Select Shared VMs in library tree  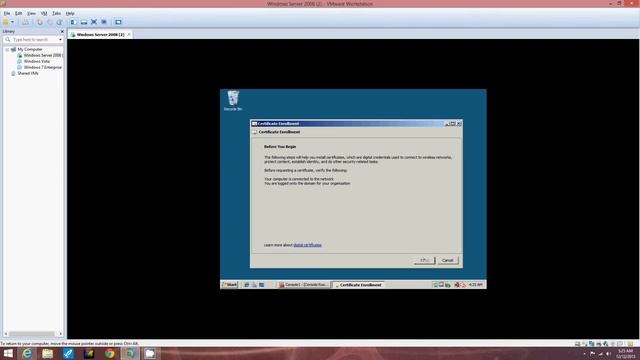coord(28,73)
